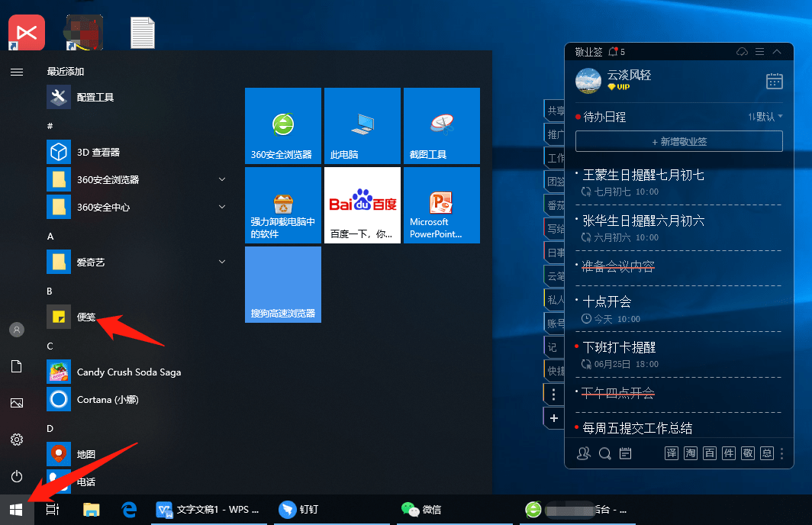Add a new category with the plus tab
Image resolution: width=812 pixels, height=525 pixels.
[553, 418]
